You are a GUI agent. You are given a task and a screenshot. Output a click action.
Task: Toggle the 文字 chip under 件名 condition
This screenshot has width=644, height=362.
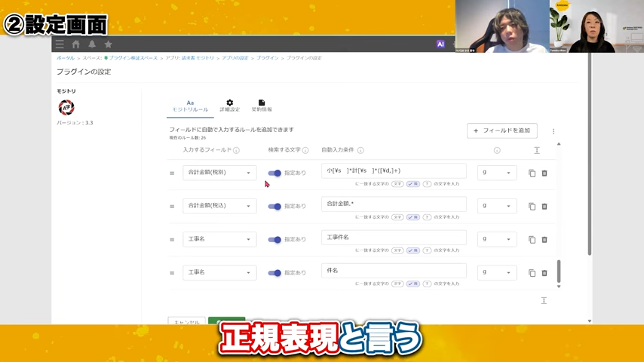pyautogui.click(x=397, y=284)
